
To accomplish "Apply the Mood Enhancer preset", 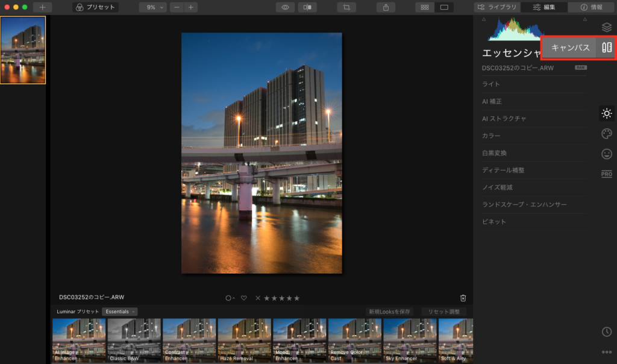I will coord(300,340).
